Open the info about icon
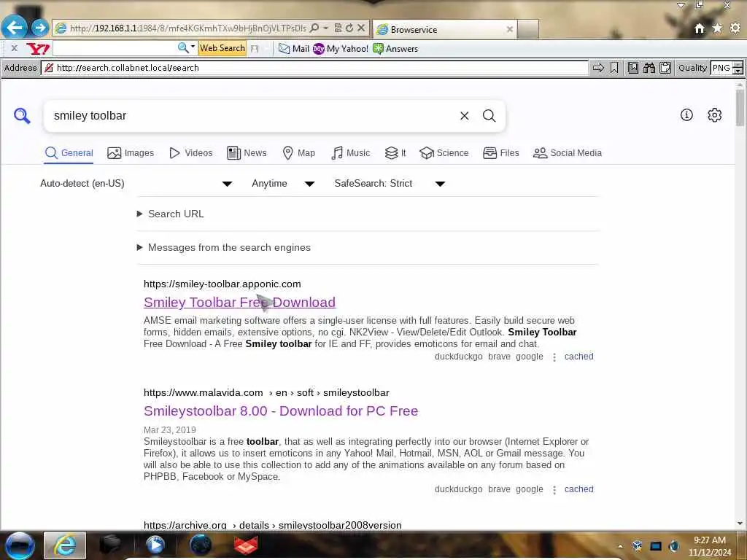747x560 pixels. click(x=686, y=114)
